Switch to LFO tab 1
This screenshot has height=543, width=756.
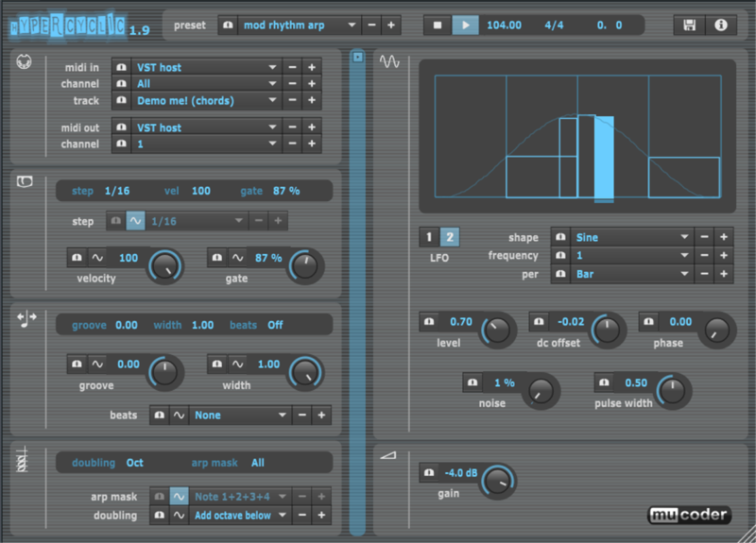pos(429,237)
